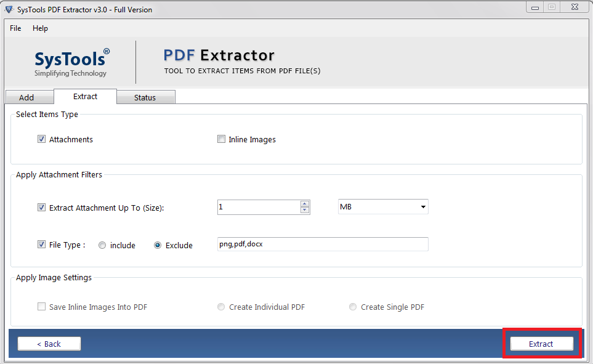Image resolution: width=593 pixels, height=364 pixels.
Task: Click the SysTools title bar app icon
Action: point(9,9)
